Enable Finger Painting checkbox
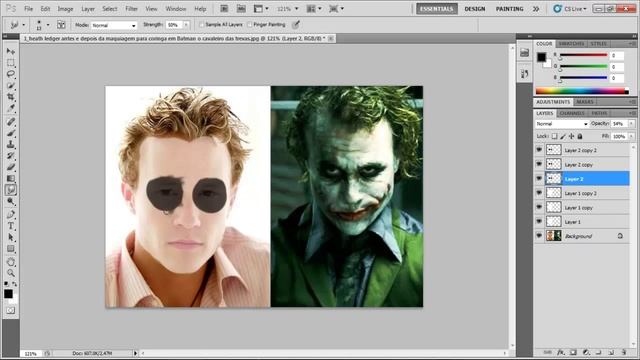 click(250, 25)
